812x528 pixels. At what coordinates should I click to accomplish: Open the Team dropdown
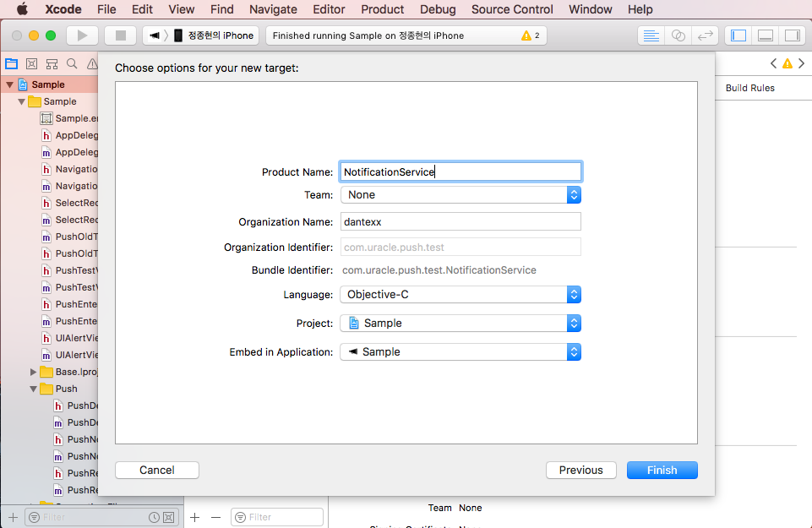pos(460,194)
